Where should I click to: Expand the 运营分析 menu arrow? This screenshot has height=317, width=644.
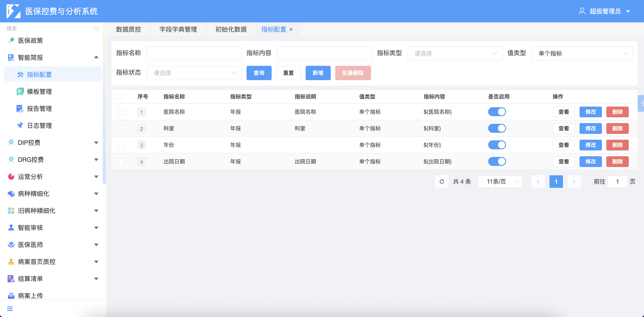[x=96, y=177]
